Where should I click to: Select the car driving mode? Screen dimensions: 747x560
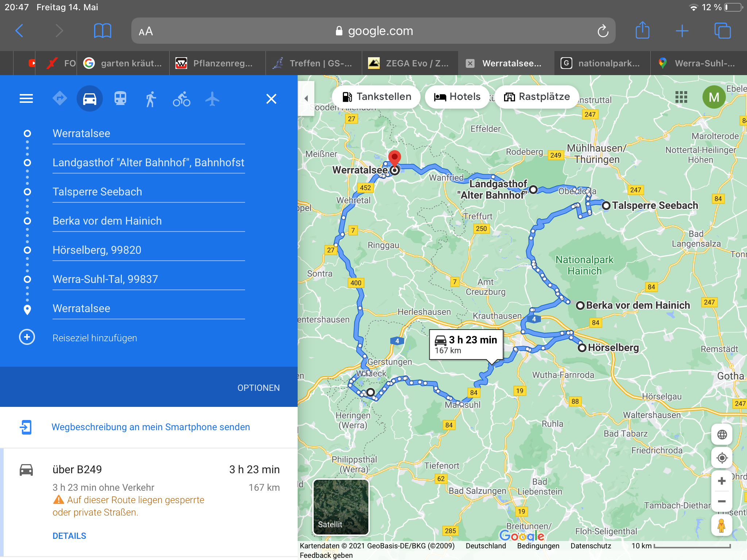coord(90,98)
